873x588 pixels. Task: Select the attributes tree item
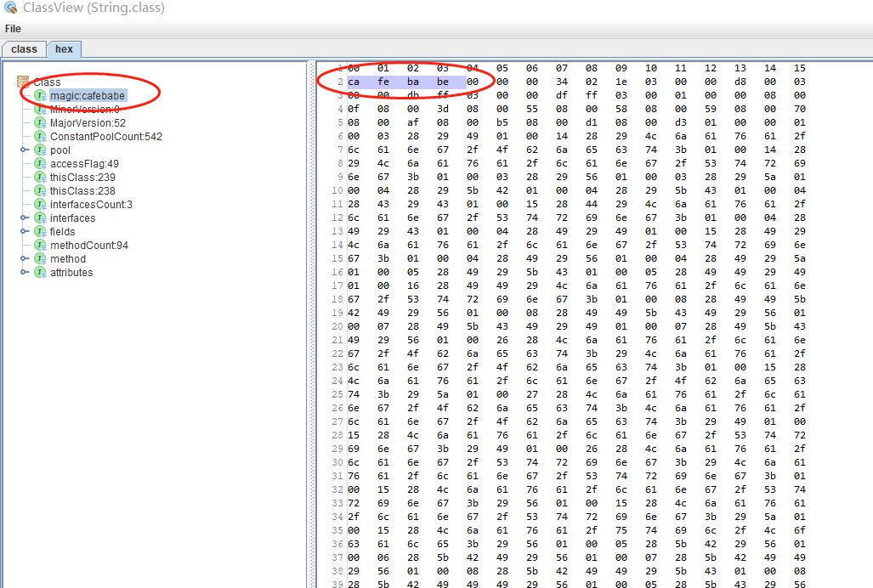coord(71,273)
